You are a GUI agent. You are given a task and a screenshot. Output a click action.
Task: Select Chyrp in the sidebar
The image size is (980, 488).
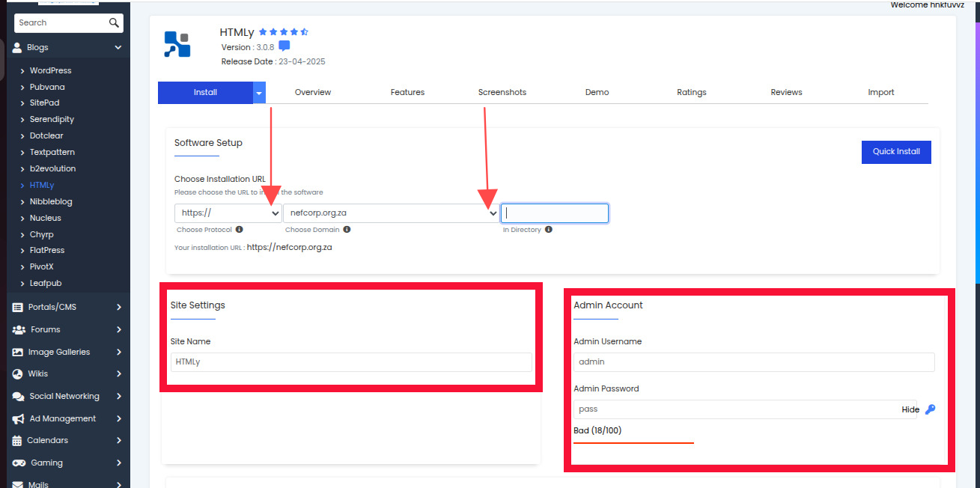pyautogui.click(x=41, y=234)
